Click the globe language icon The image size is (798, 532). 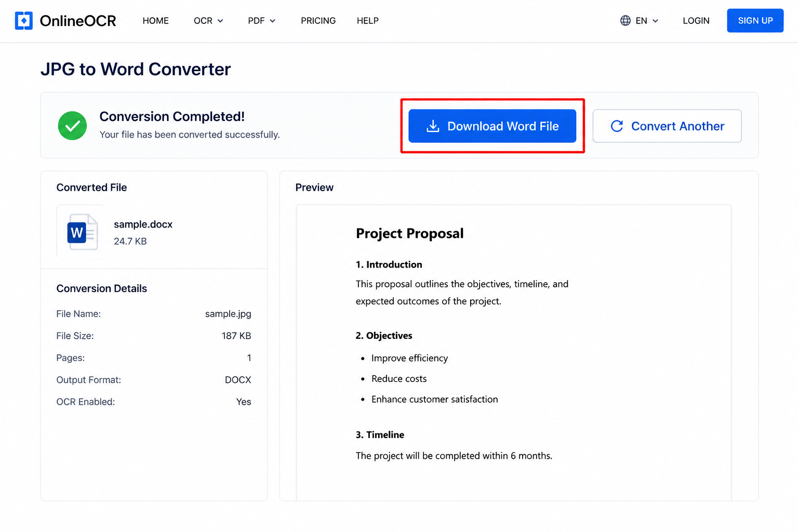pyautogui.click(x=626, y=21)
